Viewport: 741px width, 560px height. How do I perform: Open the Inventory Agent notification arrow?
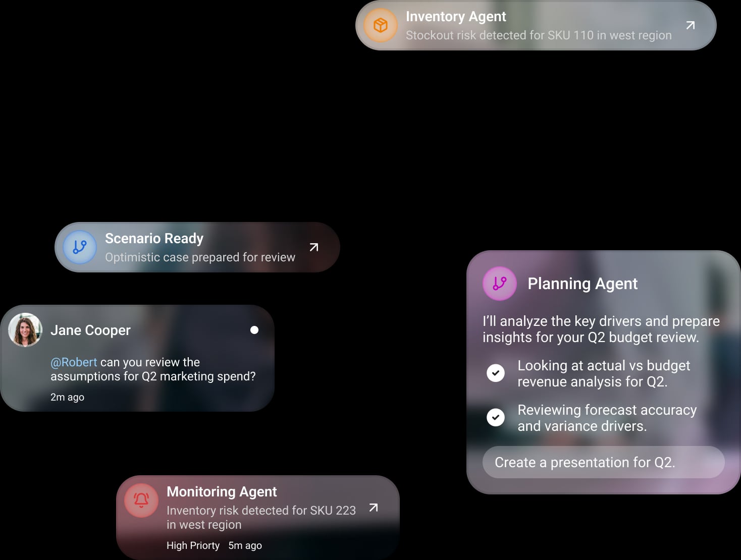tap(691, 25)
